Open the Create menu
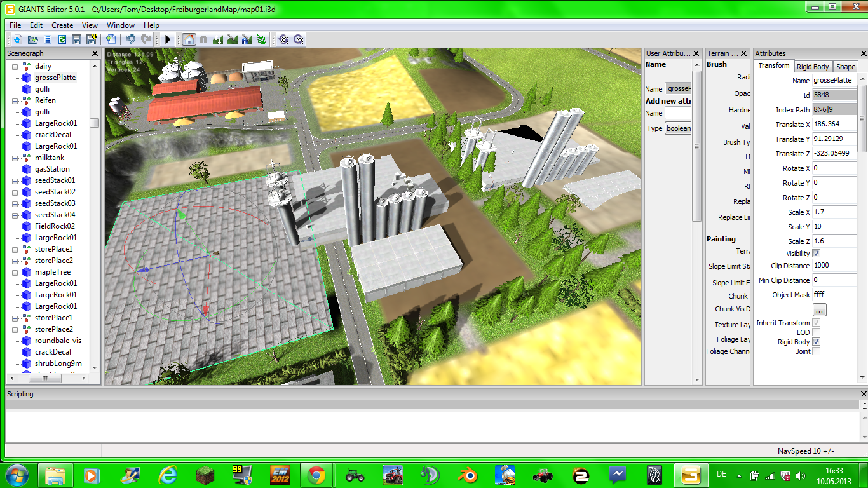Viewport: 868px width, 488px height. point(62,25)
